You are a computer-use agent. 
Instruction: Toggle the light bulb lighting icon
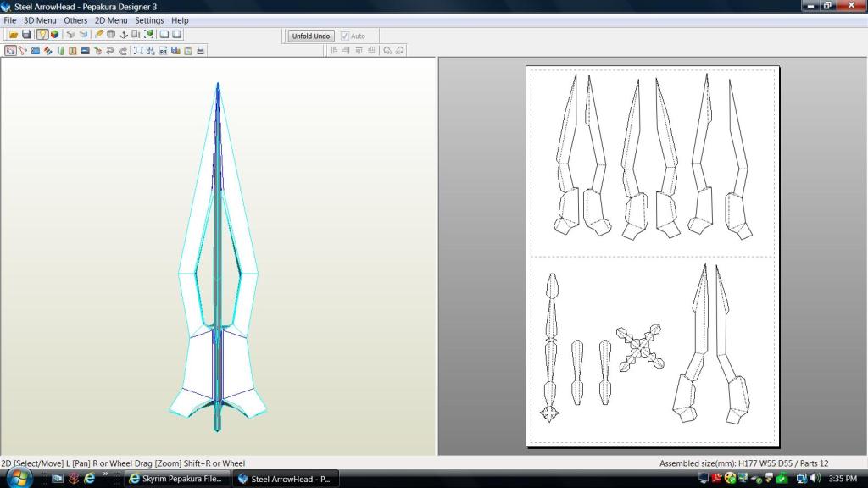coord(42,34)
